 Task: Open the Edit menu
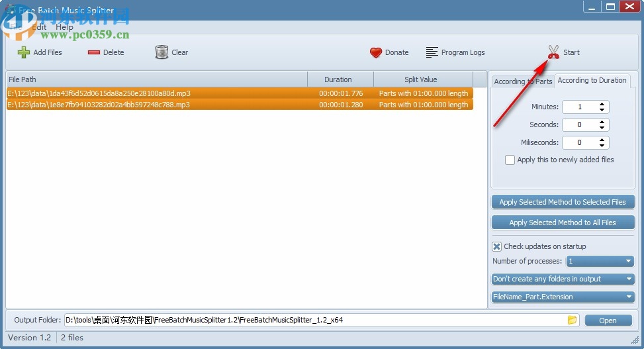pos(40,26)
